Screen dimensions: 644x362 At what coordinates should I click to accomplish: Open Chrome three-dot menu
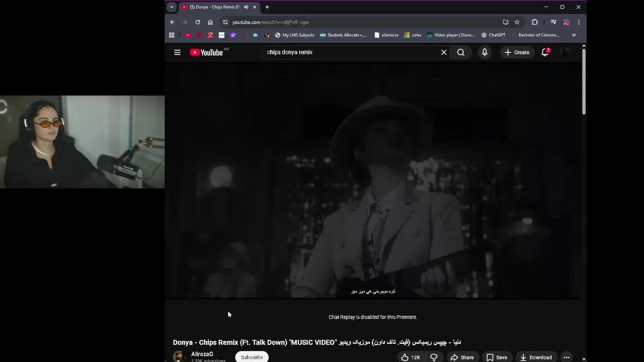pos(579,22)
